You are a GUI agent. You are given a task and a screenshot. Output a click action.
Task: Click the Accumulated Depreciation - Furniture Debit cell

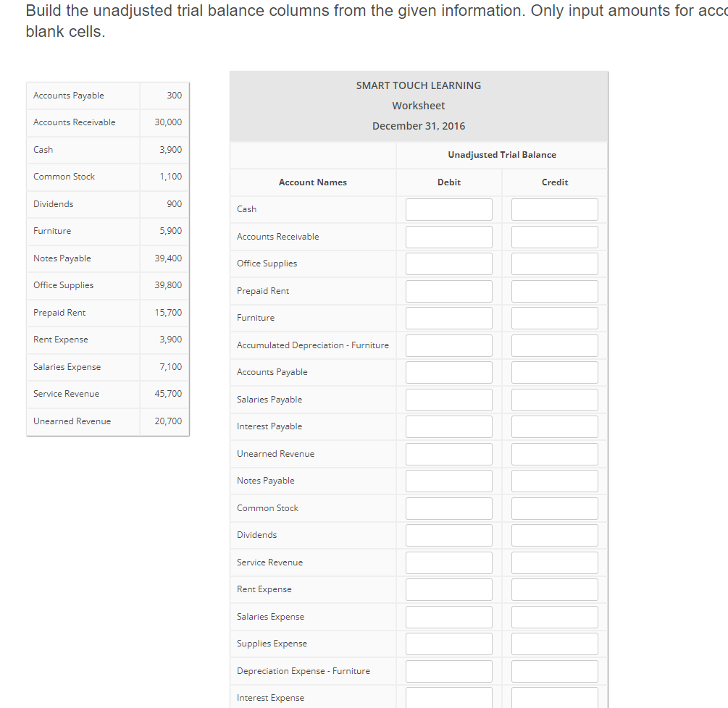pos(448,345)
